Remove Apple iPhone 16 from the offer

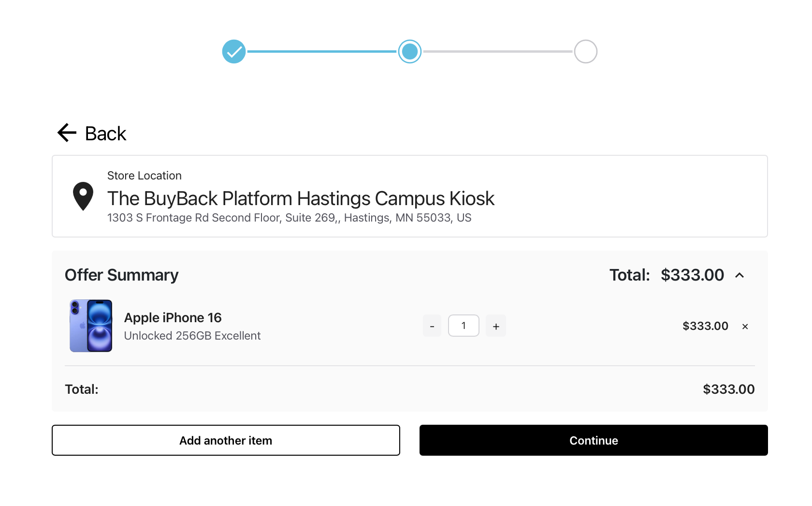(745, 327)
